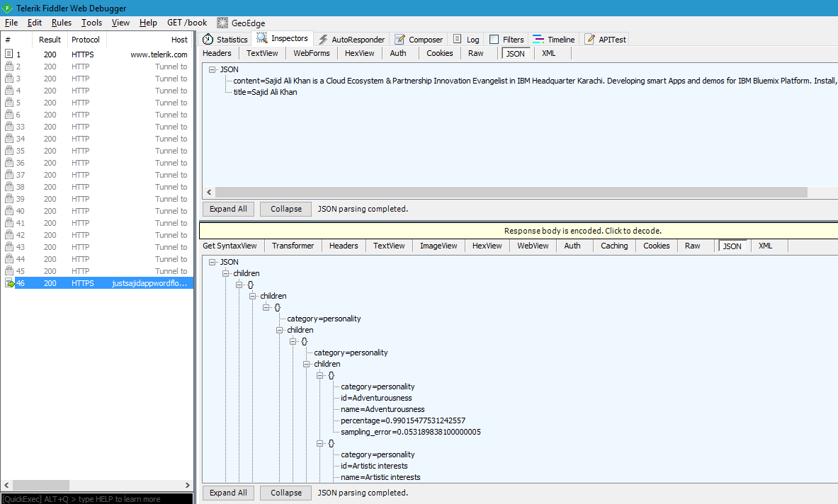Click the Composer pencil icon
The image size is (838, 504).
pos(400,39)
